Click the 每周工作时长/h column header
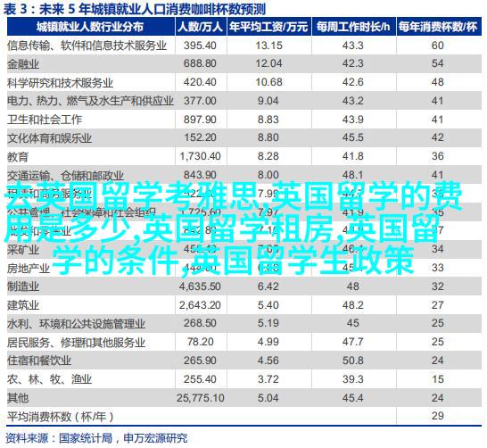The width and height of the screenshot is (487, 448). [x=353, y=28]
